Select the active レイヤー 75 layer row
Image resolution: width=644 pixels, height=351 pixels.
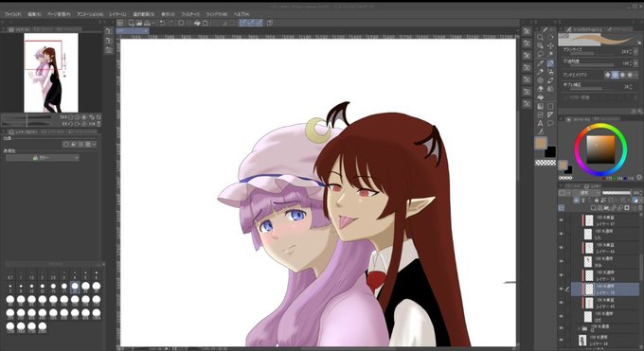[x=605, y=289]
